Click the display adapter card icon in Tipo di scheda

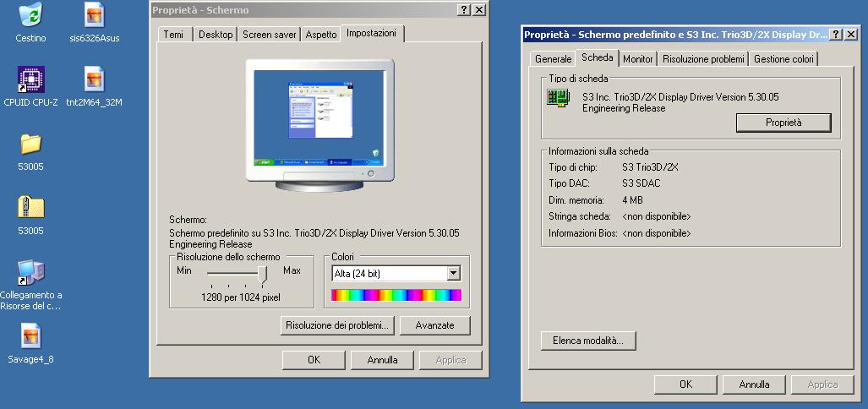[x=558, y=98]
